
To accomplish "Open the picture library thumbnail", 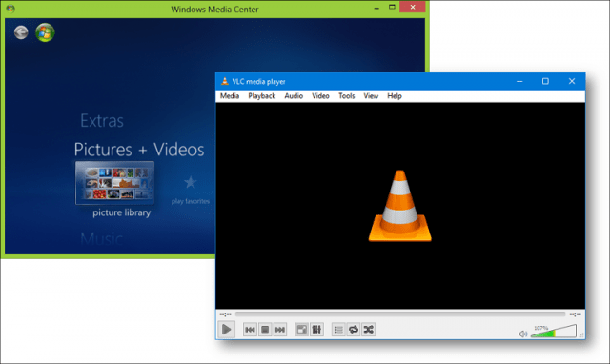I will coord(114,183).
